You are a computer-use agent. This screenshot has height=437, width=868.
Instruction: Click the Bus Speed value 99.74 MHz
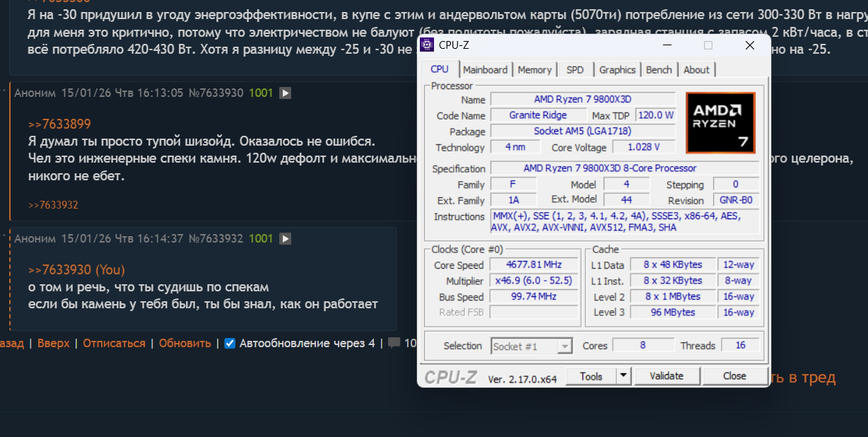[x=534, y=296]
